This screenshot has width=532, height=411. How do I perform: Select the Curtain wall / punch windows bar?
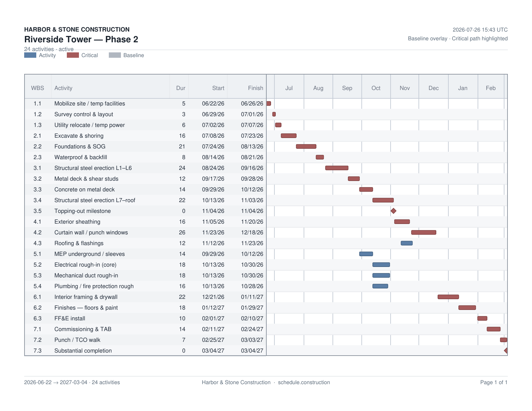pyautogui.click(x=424, y=232)
